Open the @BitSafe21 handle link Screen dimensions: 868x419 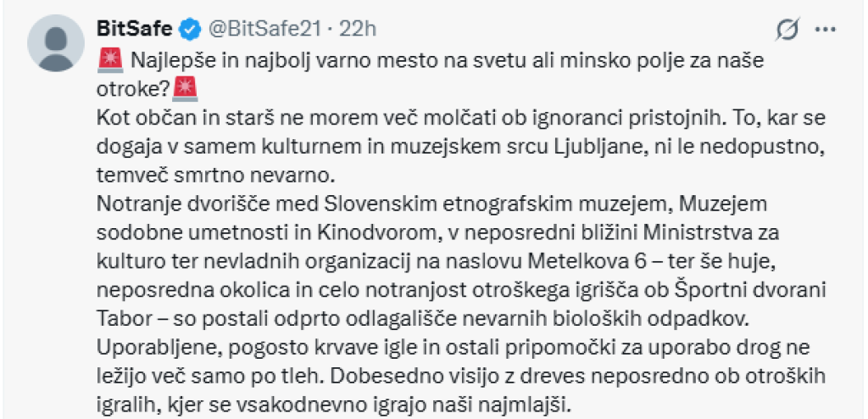[264, 29]
